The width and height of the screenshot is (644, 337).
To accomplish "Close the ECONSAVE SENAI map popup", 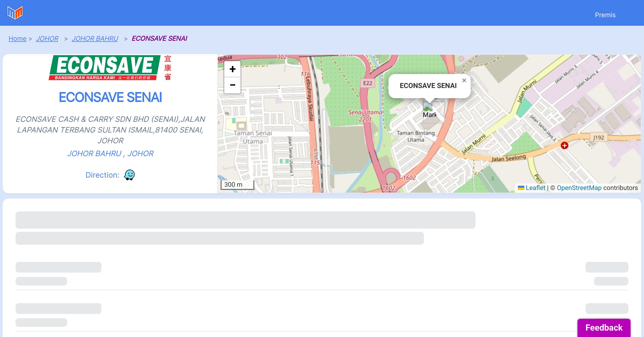I will click(464, 80).
